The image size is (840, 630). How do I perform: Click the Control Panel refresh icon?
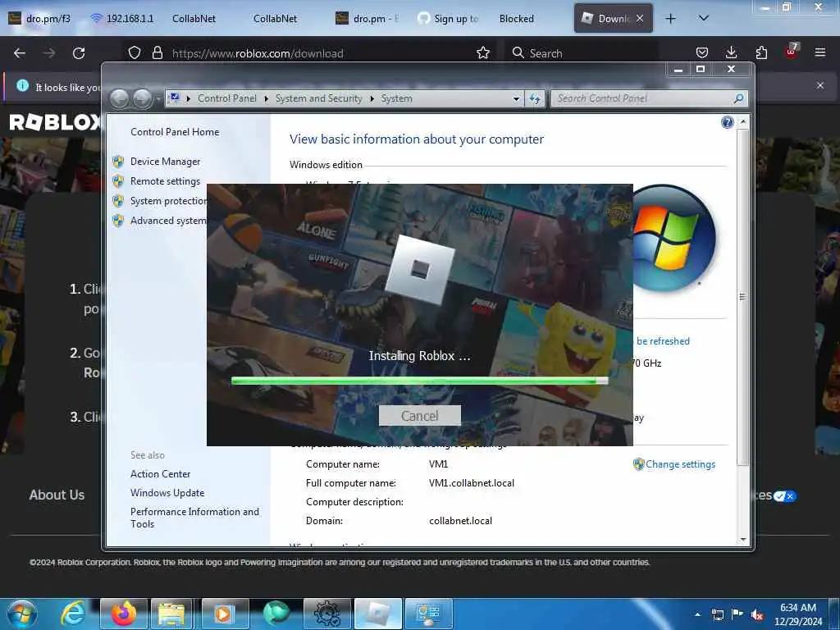click(535, 98)
